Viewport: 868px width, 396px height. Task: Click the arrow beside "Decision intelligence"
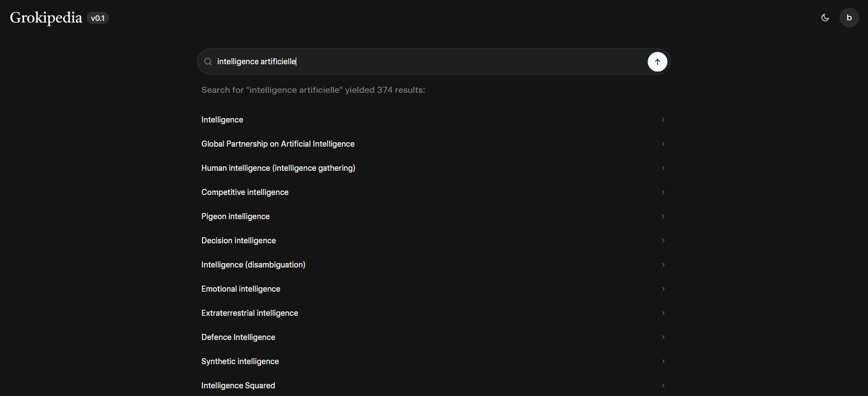pyautogui.click(x=663, y=241)
